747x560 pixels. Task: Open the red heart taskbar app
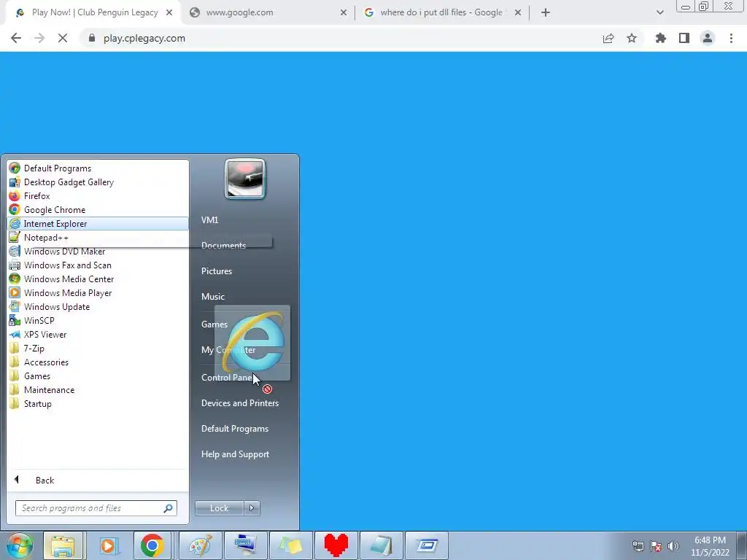tap(336, 545)
